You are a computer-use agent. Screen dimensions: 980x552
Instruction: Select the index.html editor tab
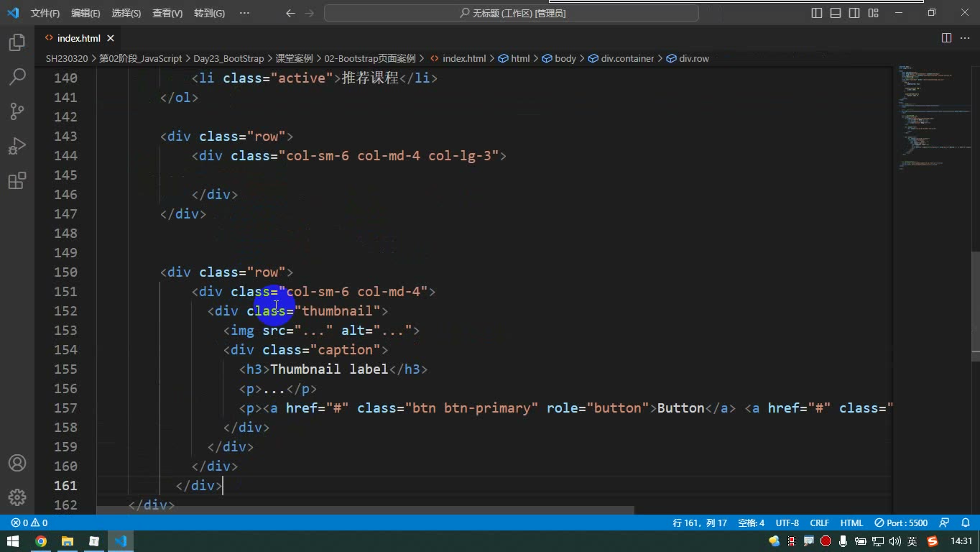(x=78, y=38)
